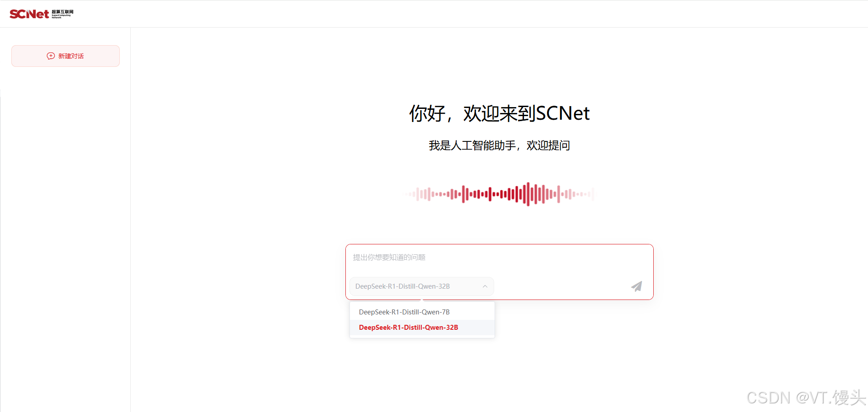Screen dimensions: 868x412
Task: Click the paper plane send icon
Action: click(x=637, y=286)
